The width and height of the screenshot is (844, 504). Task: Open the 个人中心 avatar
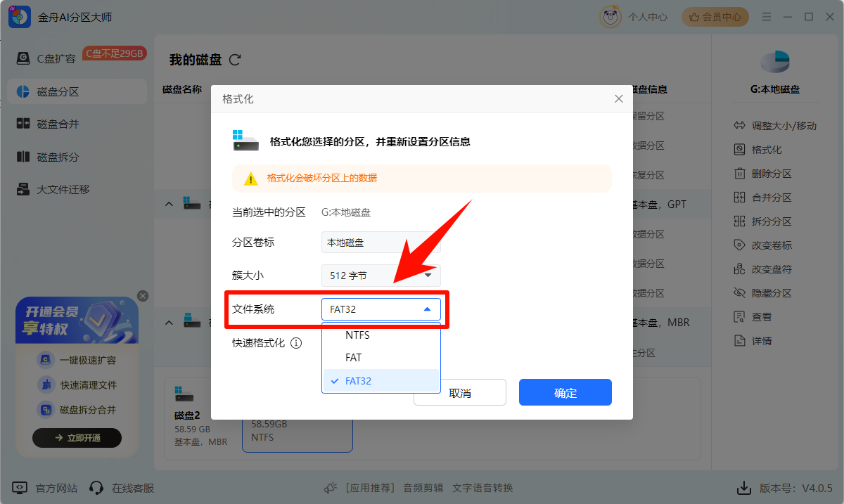tap(610, 17)
